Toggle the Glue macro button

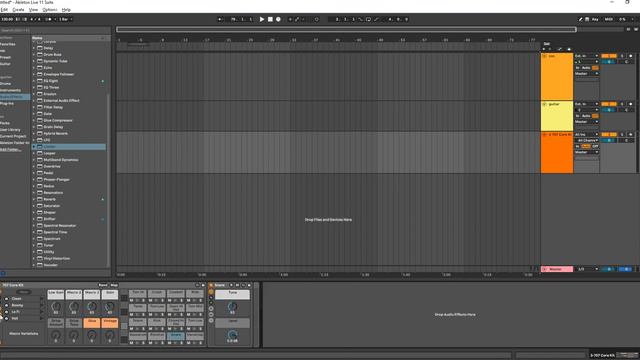click(x=92, y=322)
